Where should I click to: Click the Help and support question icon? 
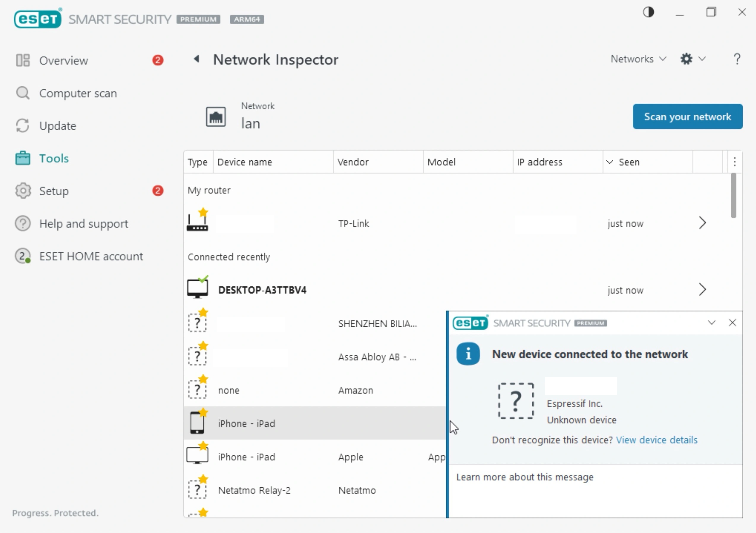pos(23,224)
